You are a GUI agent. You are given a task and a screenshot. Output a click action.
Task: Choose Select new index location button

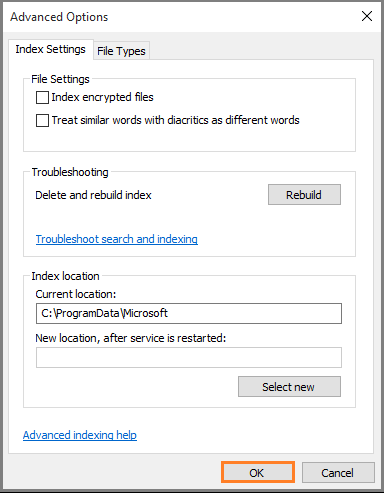tap(289, 387)
